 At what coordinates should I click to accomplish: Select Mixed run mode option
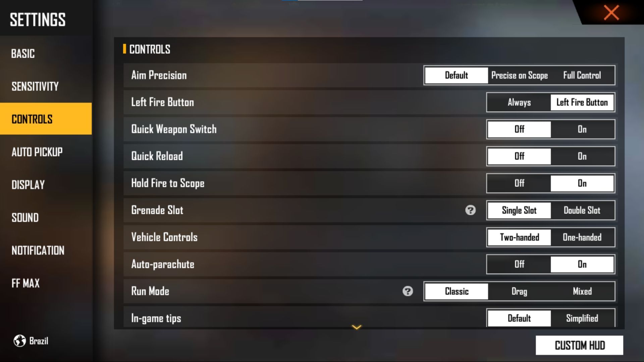click(582, 291)
